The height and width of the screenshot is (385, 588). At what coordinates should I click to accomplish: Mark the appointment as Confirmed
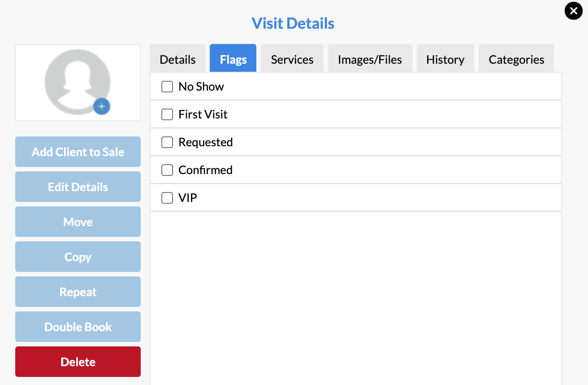tap(167, 170)
